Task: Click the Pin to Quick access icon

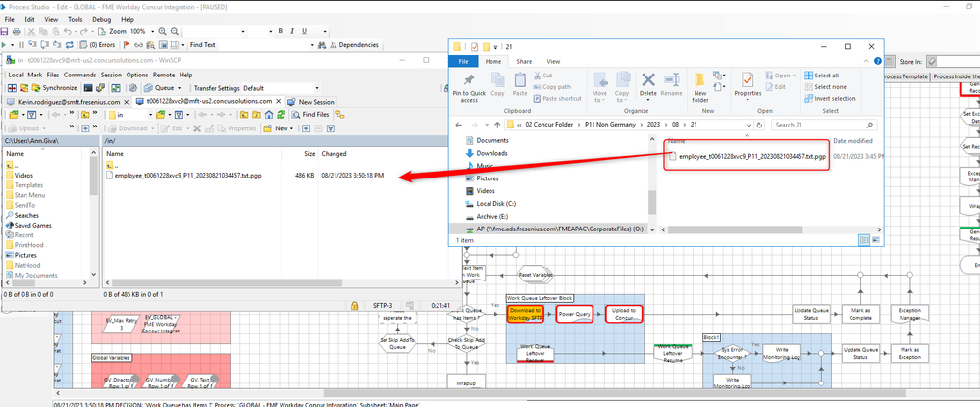Action: coord(468,79)
